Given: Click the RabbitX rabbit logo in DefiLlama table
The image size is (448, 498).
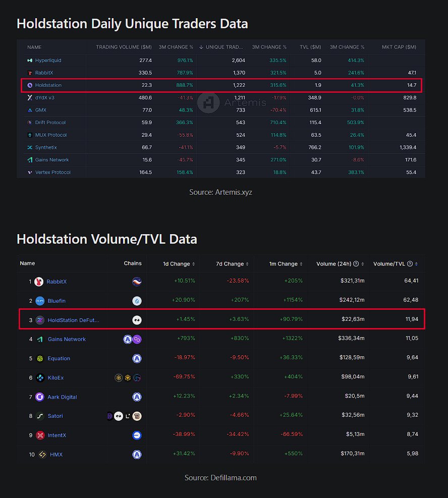Looking at the screenshot, I should tap(39, 282).
